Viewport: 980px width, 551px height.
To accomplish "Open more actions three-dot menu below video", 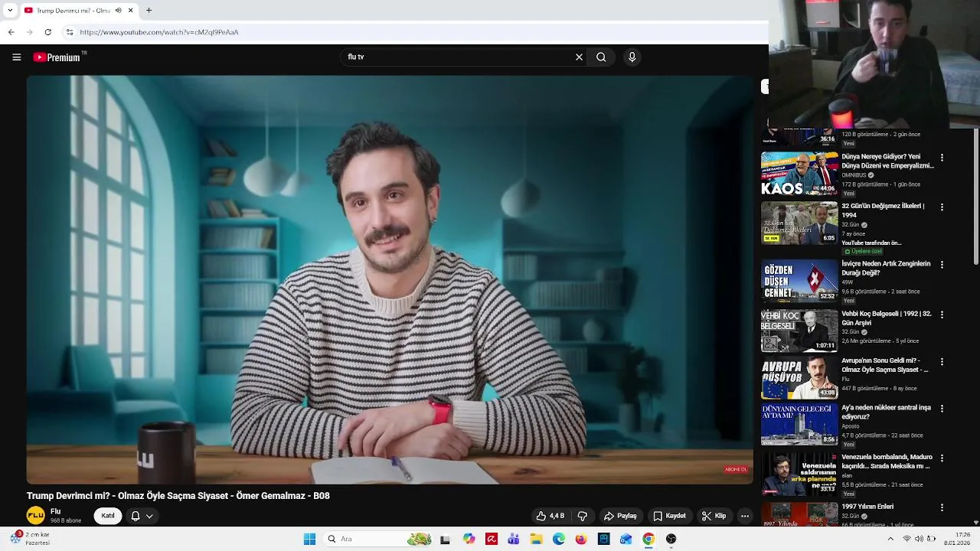I will coord(744,516).
